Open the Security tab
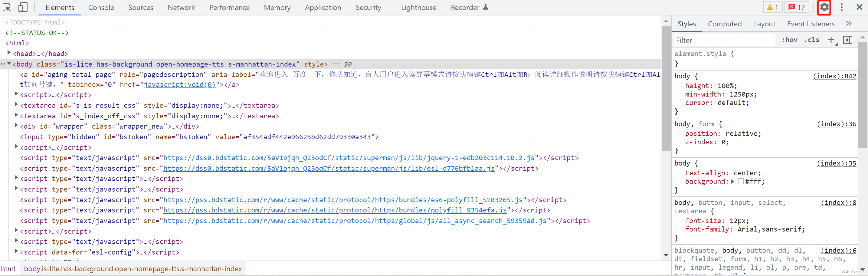The width and height of the screenshot is (868, 276). 368,7
